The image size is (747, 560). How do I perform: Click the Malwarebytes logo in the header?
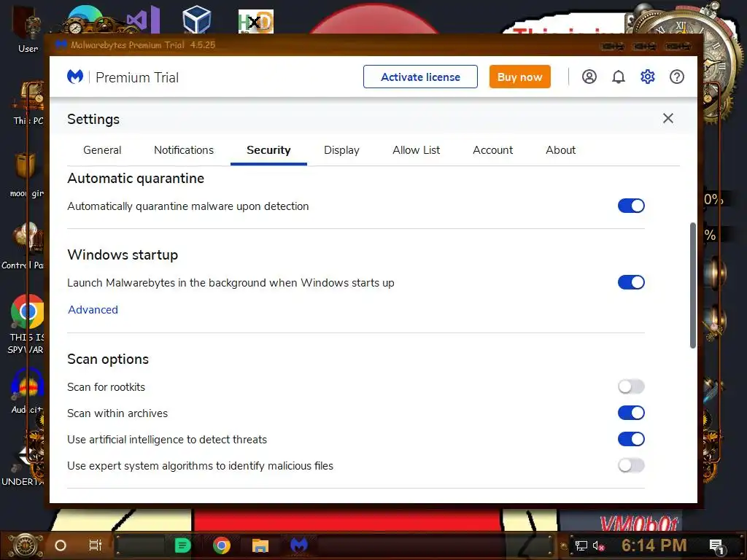pos(75,77)
